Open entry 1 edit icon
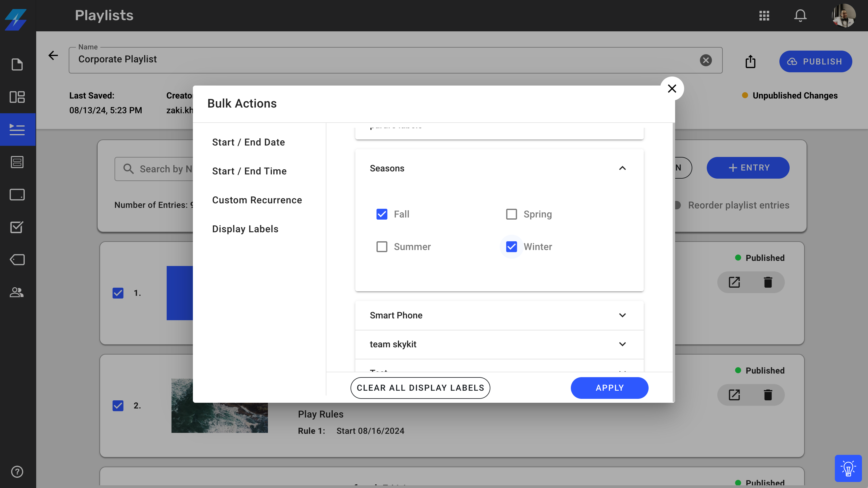 click(734, 282)
